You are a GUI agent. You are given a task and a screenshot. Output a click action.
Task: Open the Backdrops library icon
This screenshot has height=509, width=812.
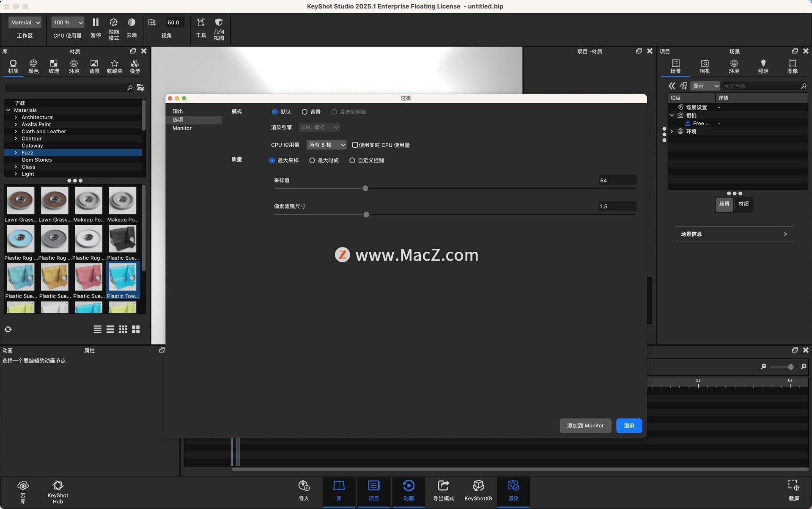click(94, 63)
